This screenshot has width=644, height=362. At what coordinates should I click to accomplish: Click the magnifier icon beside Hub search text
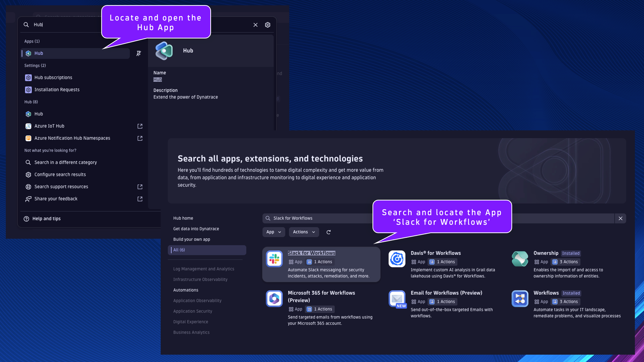click(x=26, y=25)
